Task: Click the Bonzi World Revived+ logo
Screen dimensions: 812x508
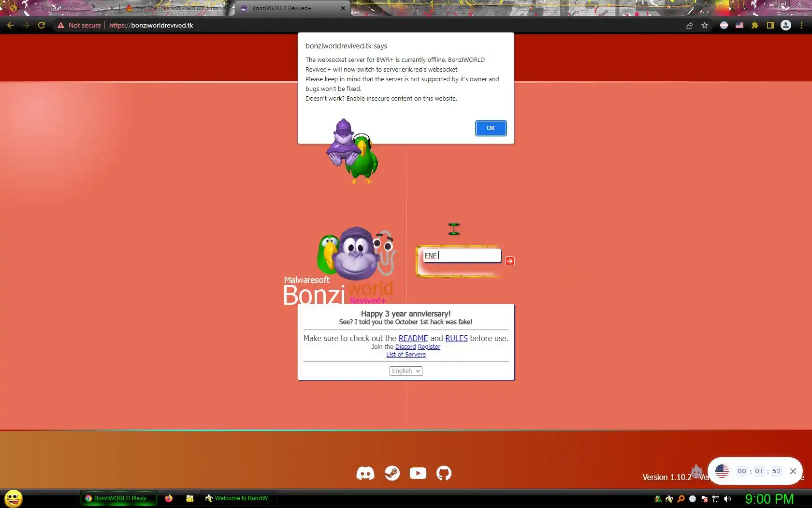Action: click(339, 266)
